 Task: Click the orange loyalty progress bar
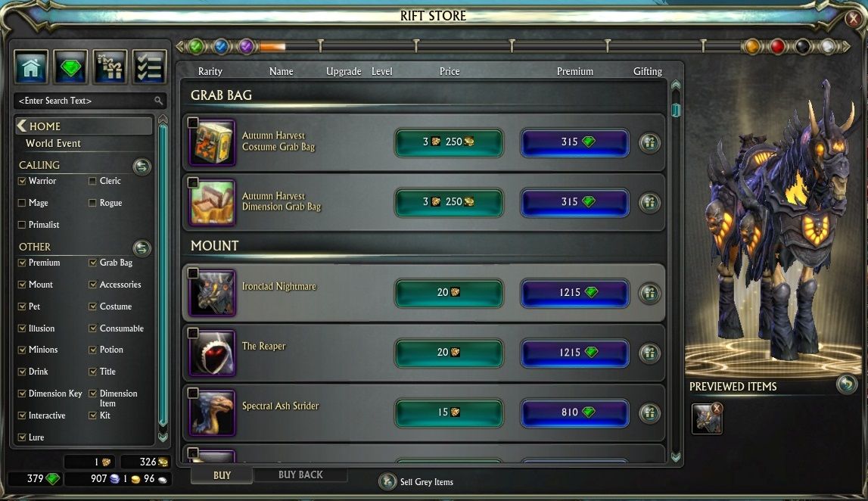272,46
